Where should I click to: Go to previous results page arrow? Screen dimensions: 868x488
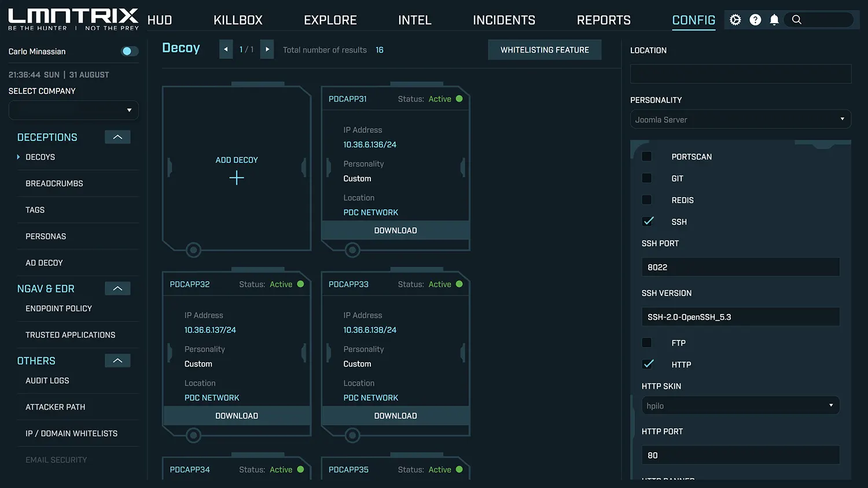(226, 49)
